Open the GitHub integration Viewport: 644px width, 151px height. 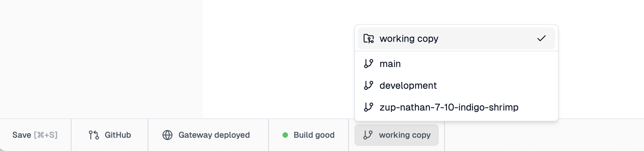click(x=110, y=135)
